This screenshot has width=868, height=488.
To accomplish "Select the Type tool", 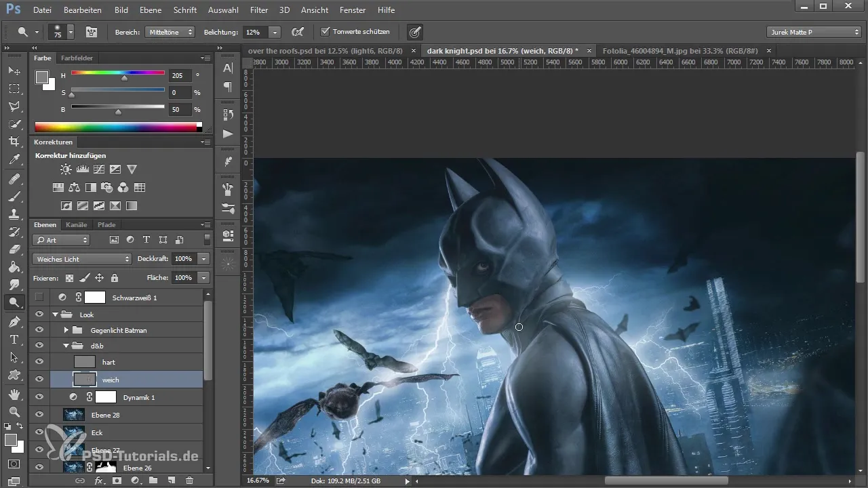I will point(14,339).
